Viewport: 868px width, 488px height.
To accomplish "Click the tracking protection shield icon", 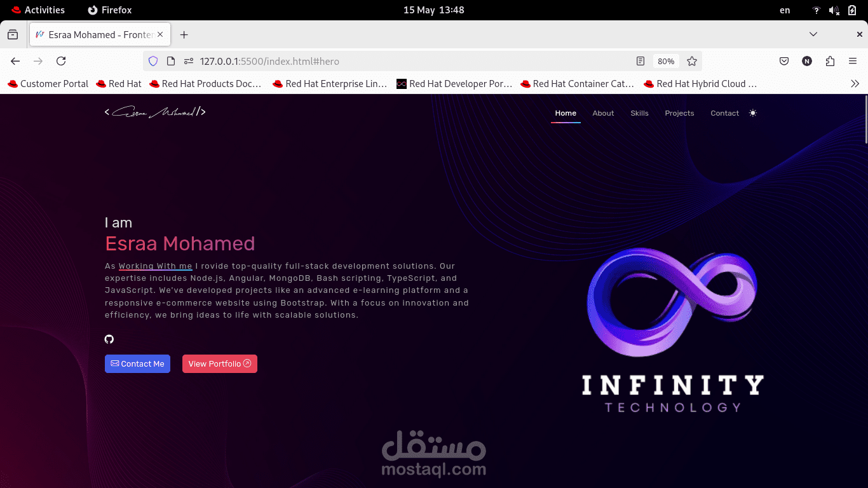I will tap(152, 61).
